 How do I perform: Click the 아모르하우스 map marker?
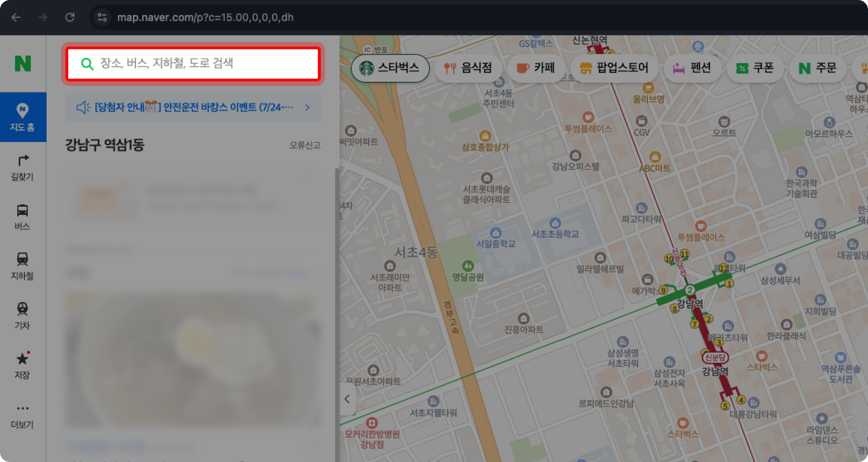coord(829,123)
